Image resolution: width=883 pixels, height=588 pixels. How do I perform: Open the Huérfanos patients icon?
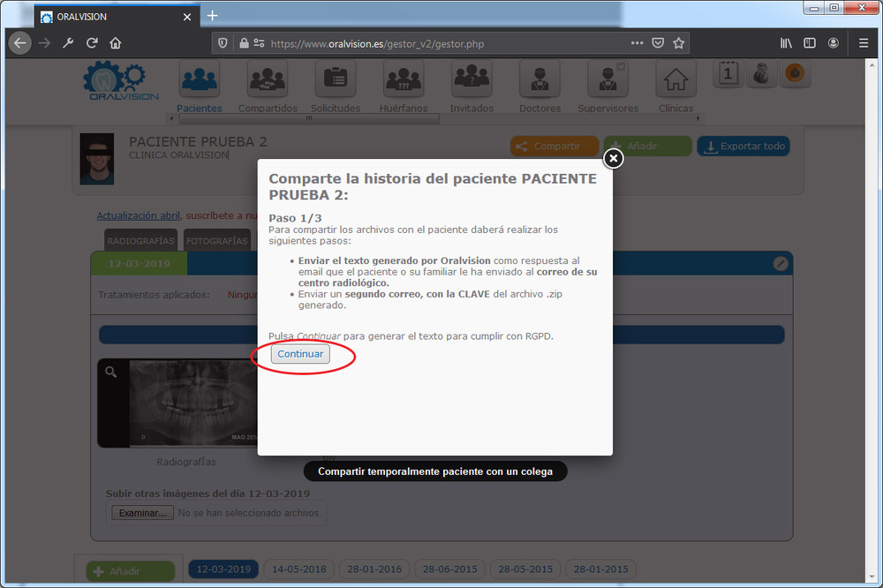404,80
